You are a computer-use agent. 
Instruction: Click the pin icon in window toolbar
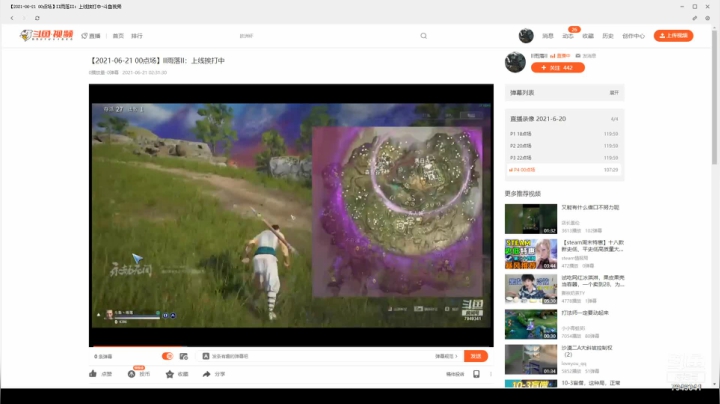pyautogui.click(x=694, y=18)
